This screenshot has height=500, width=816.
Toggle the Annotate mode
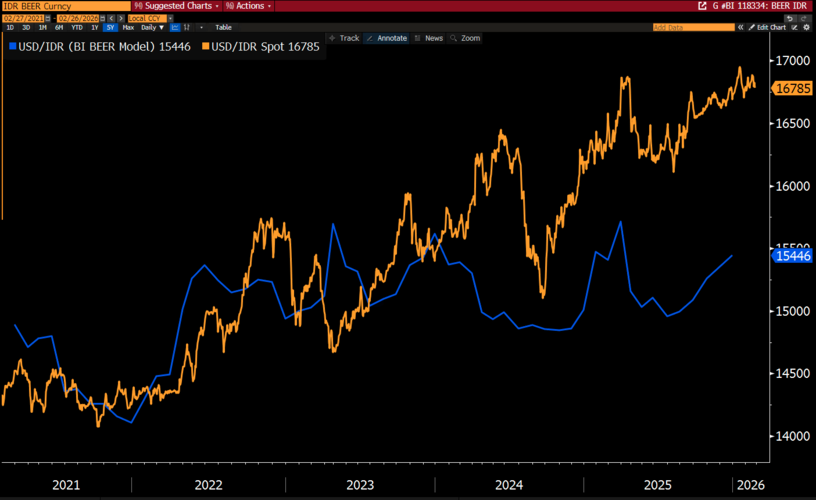387,38
